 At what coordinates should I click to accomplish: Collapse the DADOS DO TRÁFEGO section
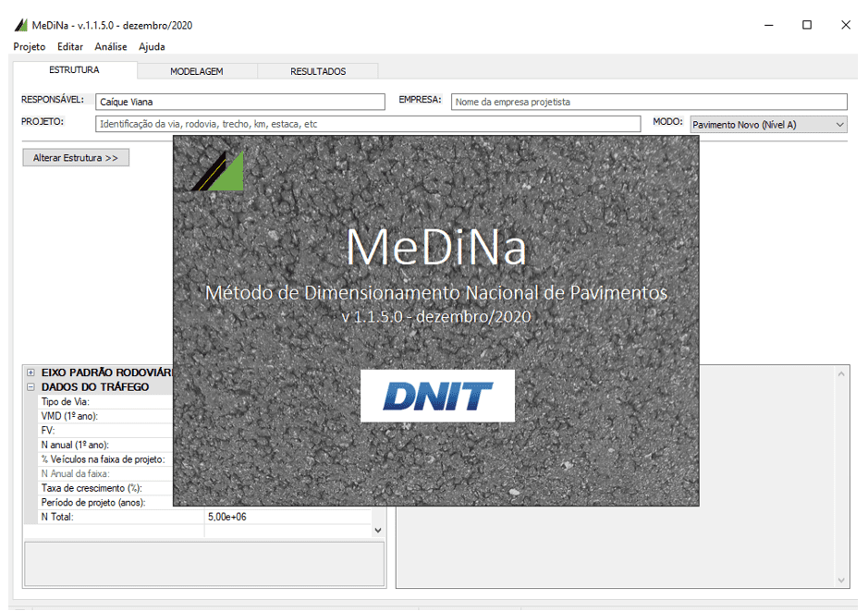(x=31, y=387)
